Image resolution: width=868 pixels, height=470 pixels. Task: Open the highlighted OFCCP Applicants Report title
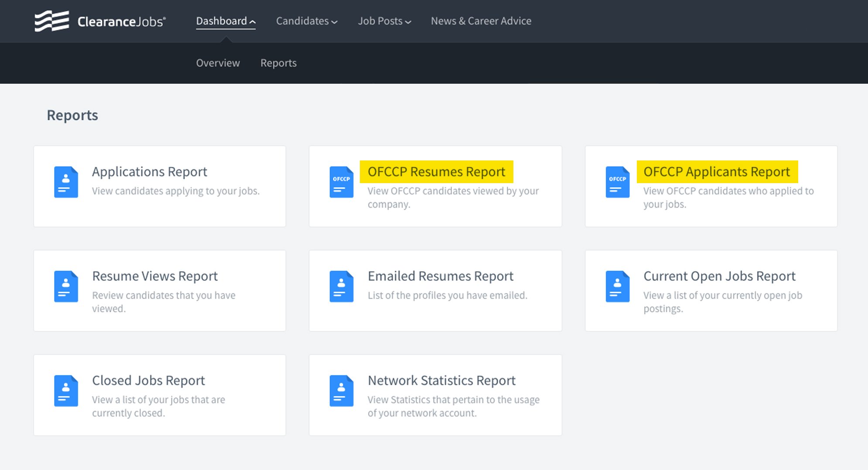pyautogui.click(x=717, y=172)
